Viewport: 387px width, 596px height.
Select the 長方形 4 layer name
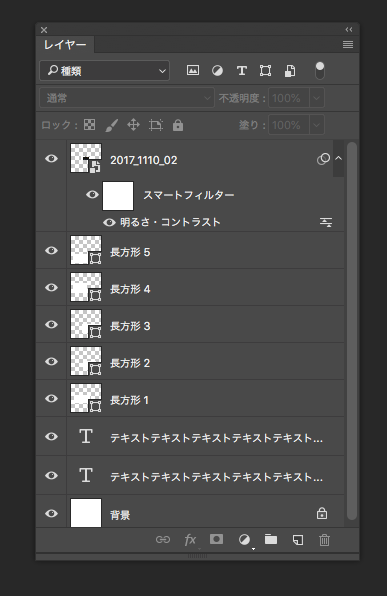point(130,289)
